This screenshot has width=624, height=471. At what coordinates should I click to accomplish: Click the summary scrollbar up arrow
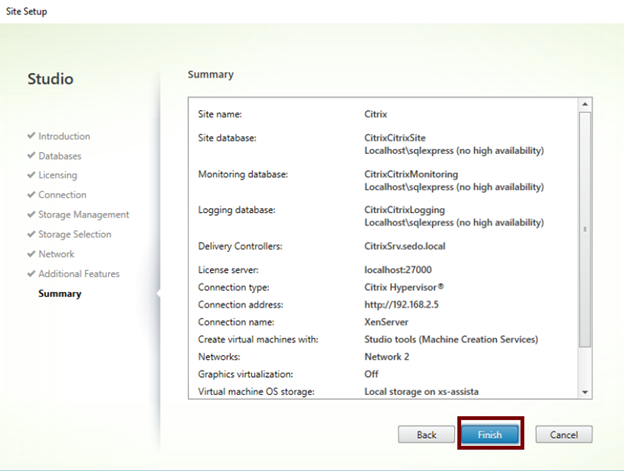(585, 105)
